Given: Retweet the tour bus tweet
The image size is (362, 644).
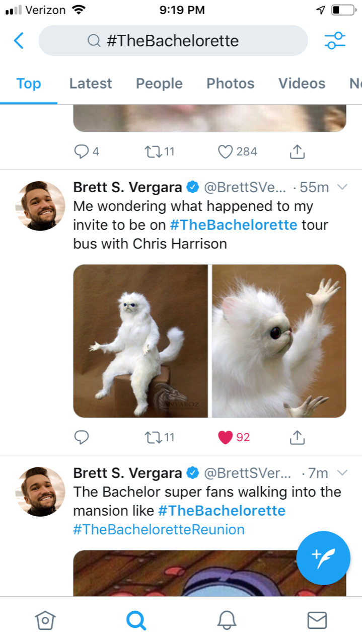Looking at the screenshot, I should [x=152, y=437].
